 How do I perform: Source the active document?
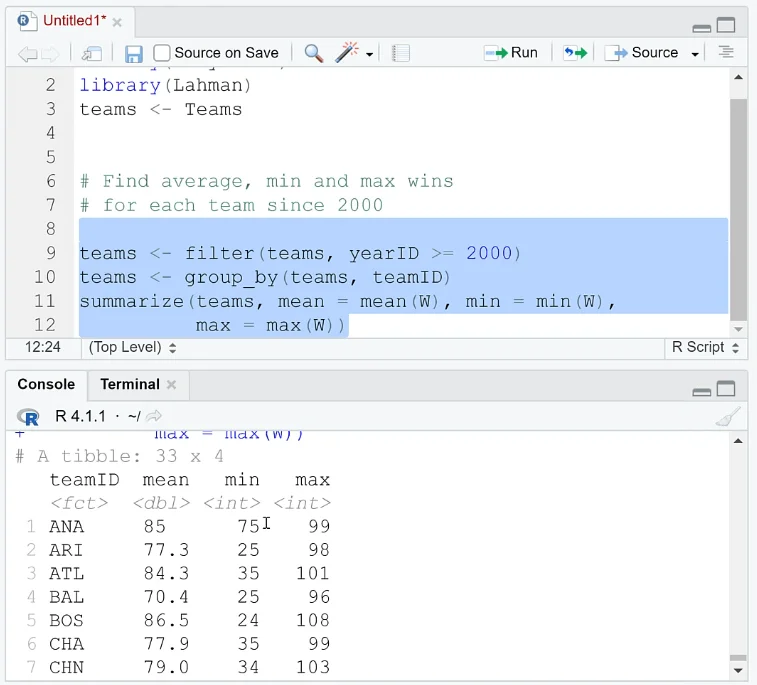[x=641, y=53]
